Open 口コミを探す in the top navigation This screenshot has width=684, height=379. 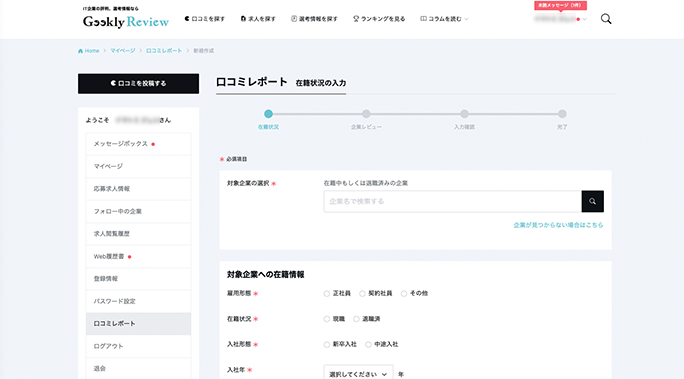(x=205, y=19)
